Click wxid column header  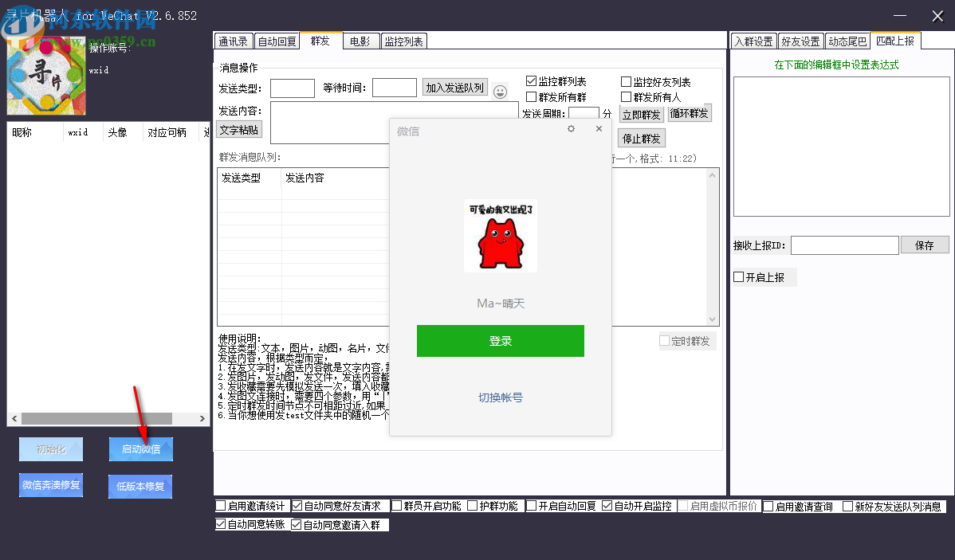tap(83, 133)
